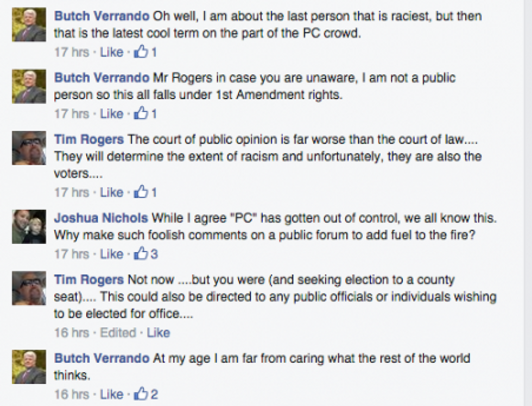
Task: Open Joshua Nichols' profile picture
Action: tap(29, 226)
